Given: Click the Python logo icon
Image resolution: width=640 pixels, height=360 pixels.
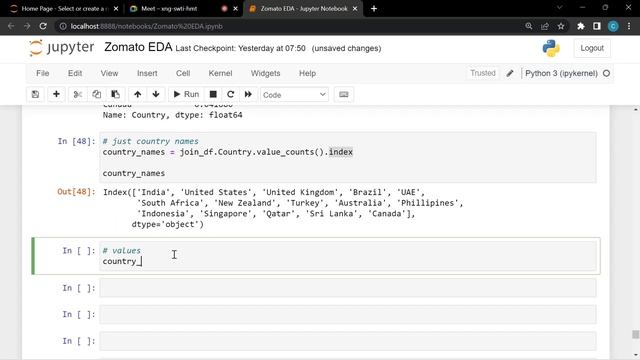Looking at the screenshot, I should tap(551, 48).
